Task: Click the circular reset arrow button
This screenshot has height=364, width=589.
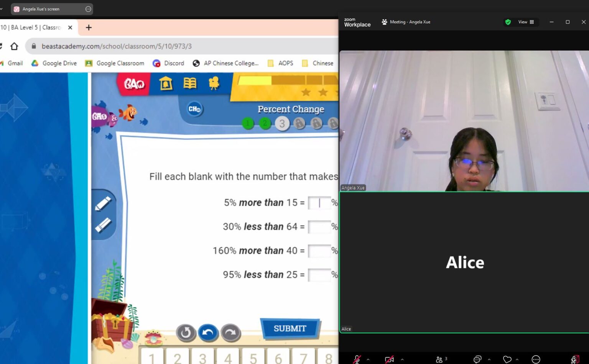Action: 186,333
